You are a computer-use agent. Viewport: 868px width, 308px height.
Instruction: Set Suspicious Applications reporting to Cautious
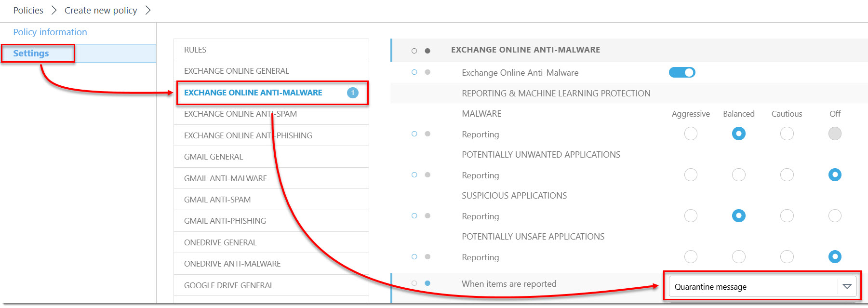pyautogui.click(x=787, y=215)
